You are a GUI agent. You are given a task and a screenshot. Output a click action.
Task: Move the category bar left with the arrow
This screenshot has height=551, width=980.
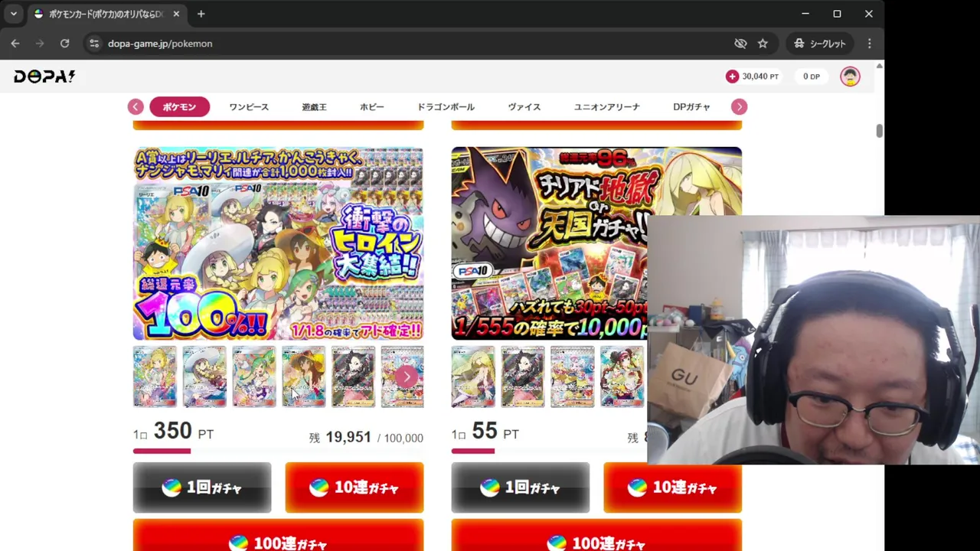(136, 107)
